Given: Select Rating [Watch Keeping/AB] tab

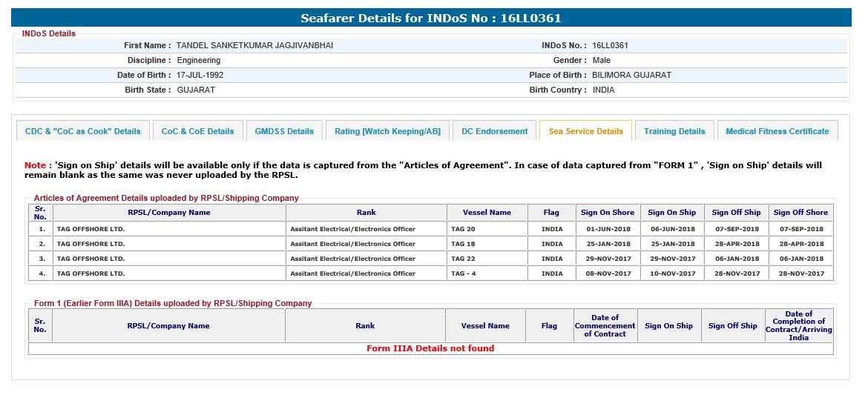Looking at the screenshot, I should pos(387,131).
